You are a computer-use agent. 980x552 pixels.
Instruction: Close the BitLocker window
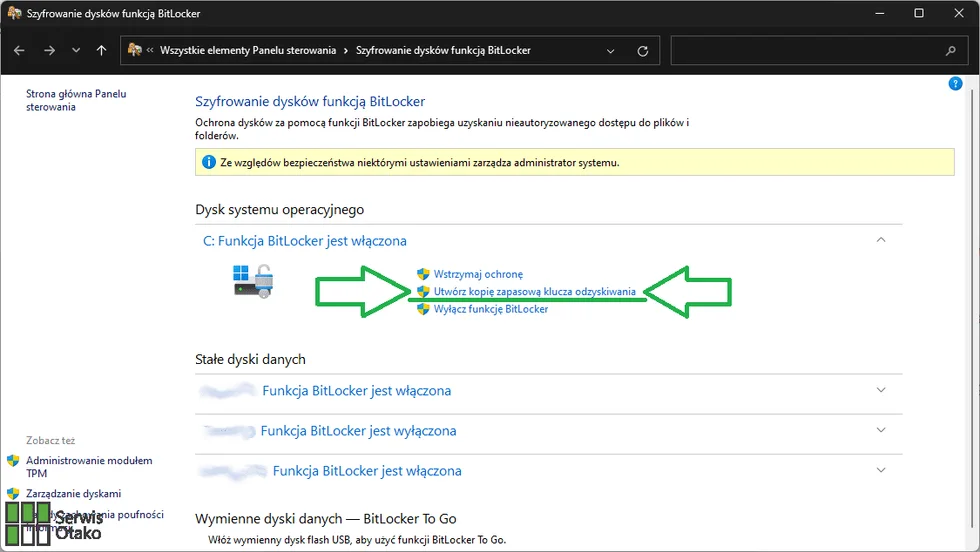pyautogui.click(x=959, y=13)
